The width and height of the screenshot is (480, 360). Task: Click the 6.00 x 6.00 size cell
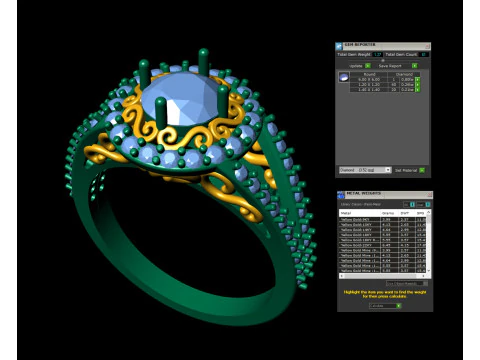pyautogui.click(x=369, y=80)
